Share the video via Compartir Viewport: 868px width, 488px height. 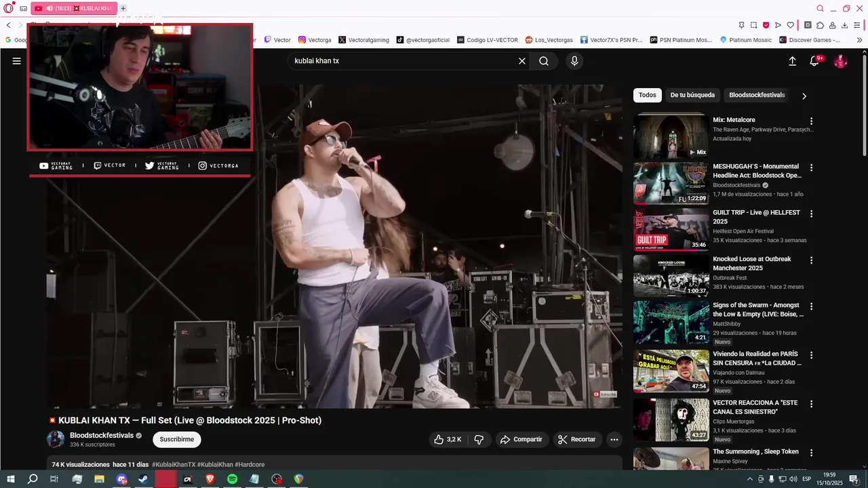tap(521, 439)
